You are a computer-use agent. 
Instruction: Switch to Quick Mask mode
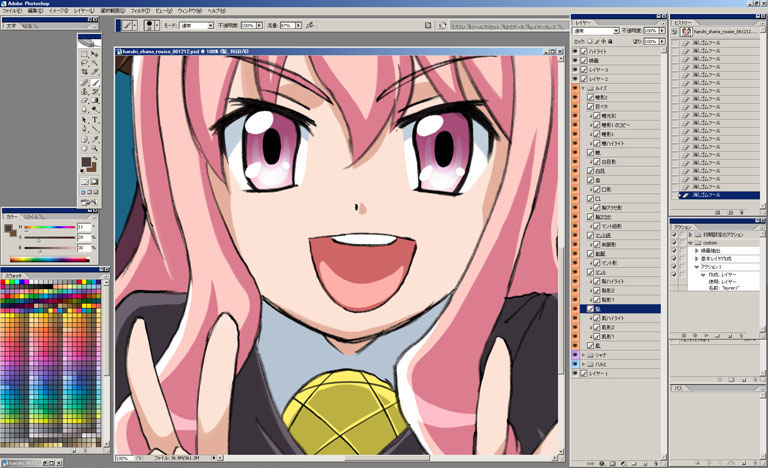(x=95, y=181)
